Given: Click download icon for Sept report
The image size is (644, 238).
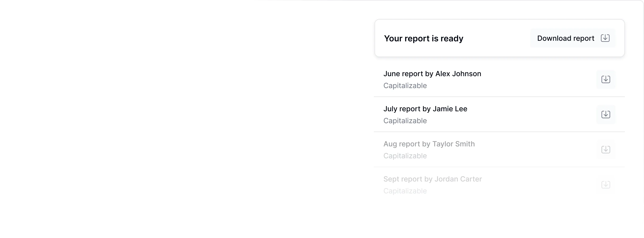Looking at the screenshot, I should 606,185.
